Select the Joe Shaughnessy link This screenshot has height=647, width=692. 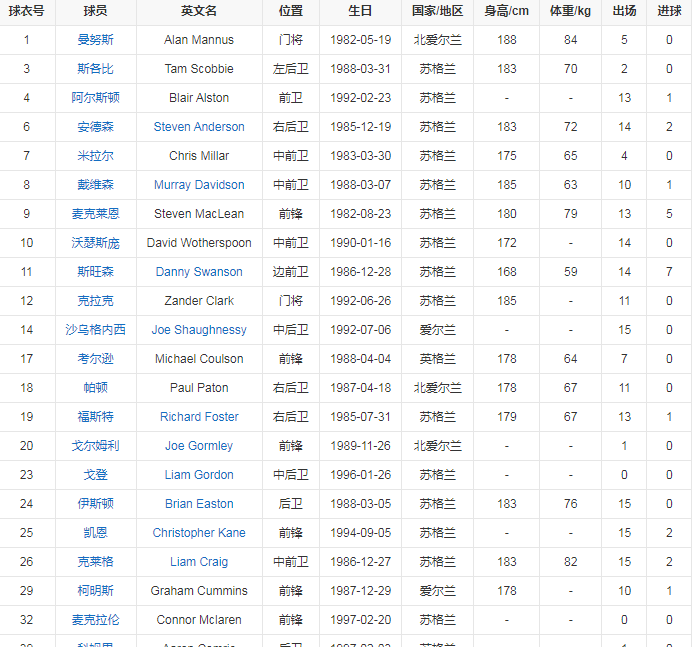pyautogui.click(x=198, y=330)
